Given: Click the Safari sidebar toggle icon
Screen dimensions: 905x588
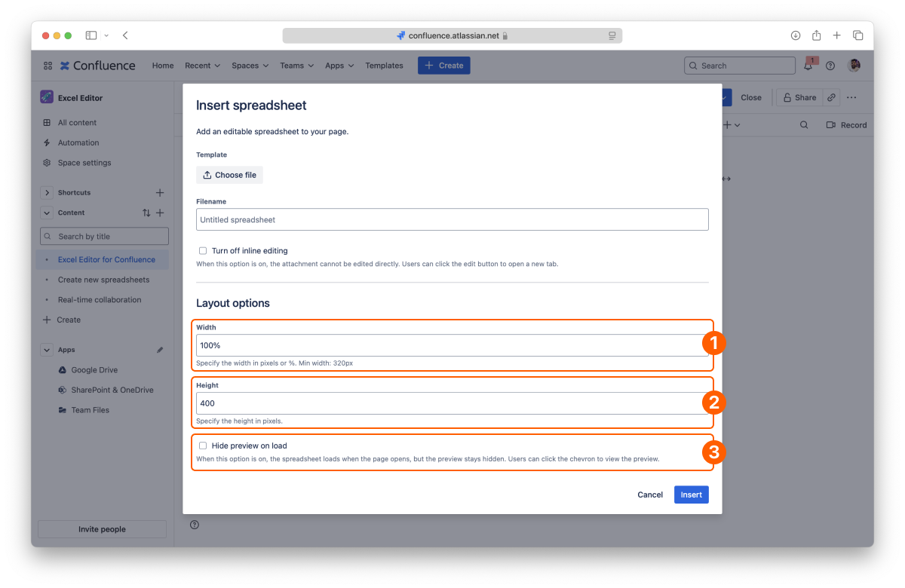Looking at the screenshot, I should 91,35.
